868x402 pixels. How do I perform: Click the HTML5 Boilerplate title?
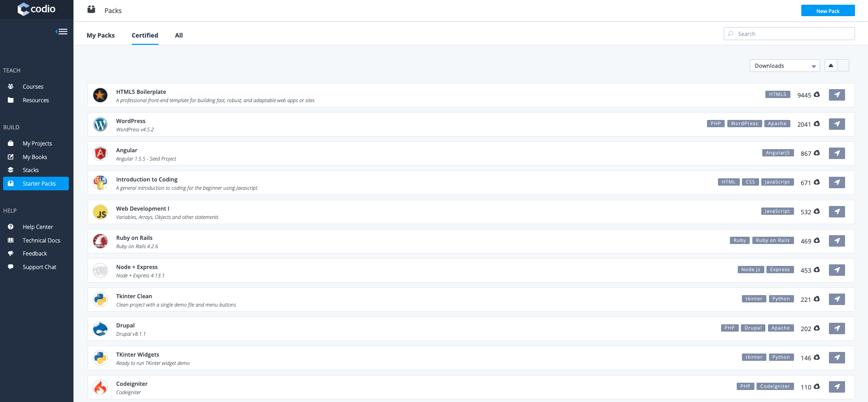(141, 92)
